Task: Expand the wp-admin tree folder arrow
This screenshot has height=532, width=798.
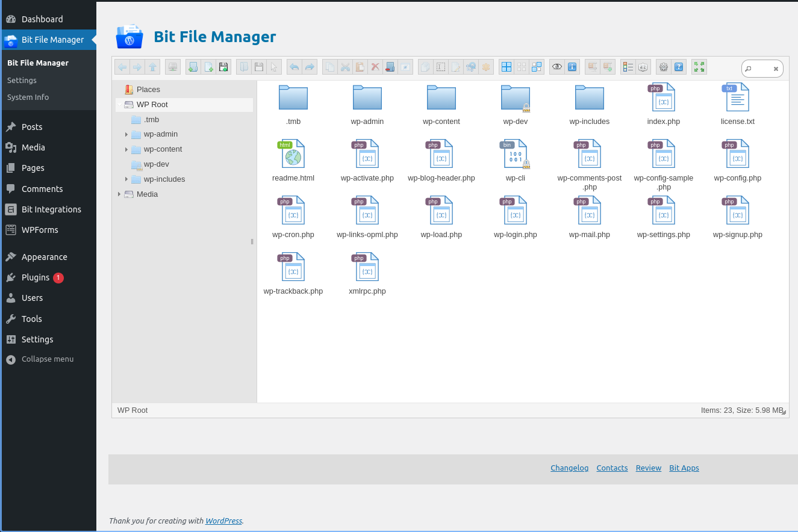Action: click(126, 134)
